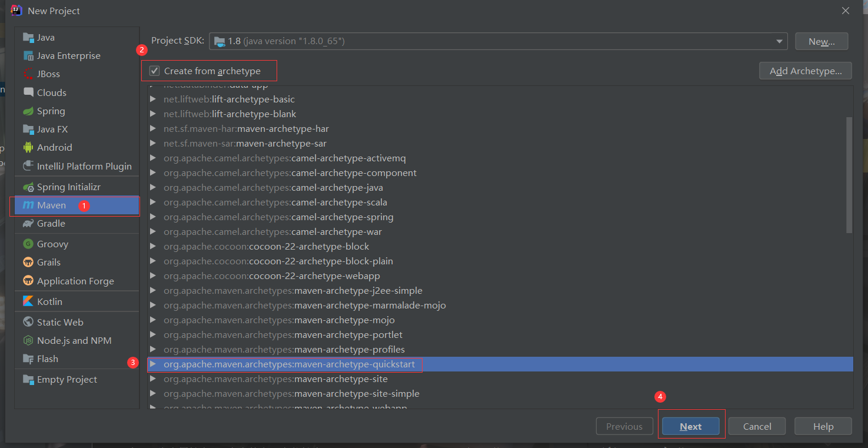The width and height of the screenshot is (868, 448).
Task: Expand camel-archetype-spring node
Action: click(x=153, y=217)
